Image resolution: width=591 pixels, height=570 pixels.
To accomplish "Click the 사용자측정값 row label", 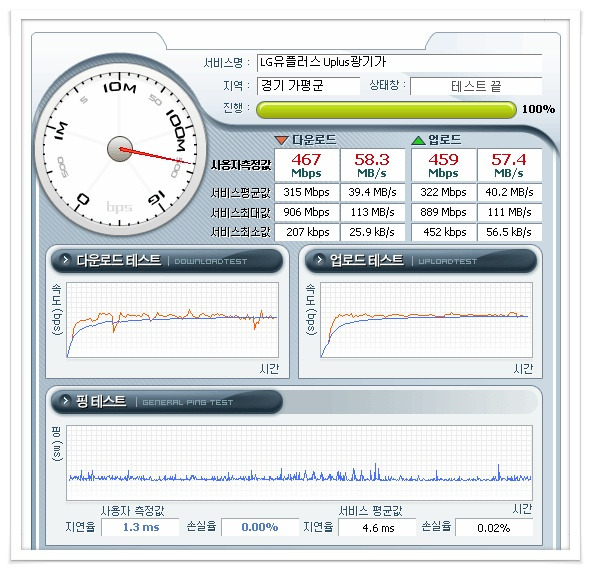I will 241,165.
